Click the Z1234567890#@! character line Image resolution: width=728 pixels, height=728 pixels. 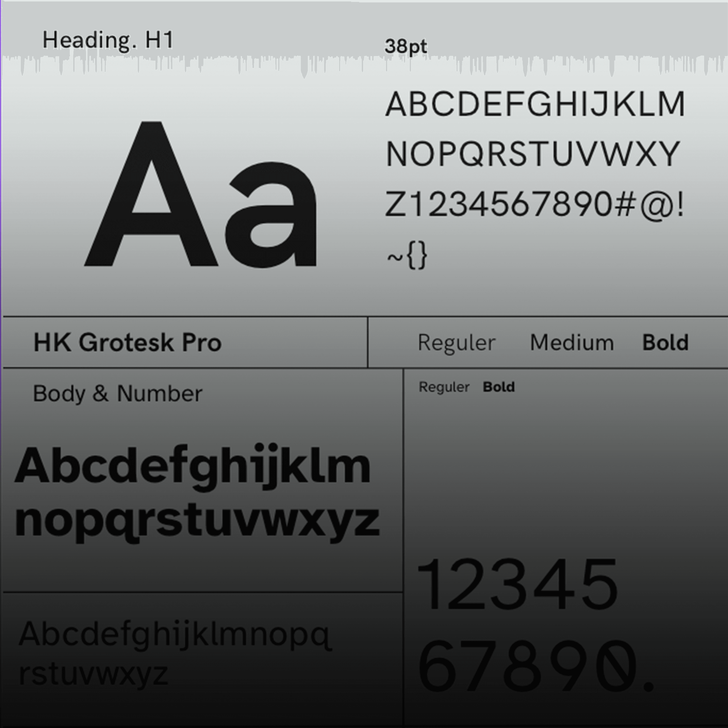534,205
